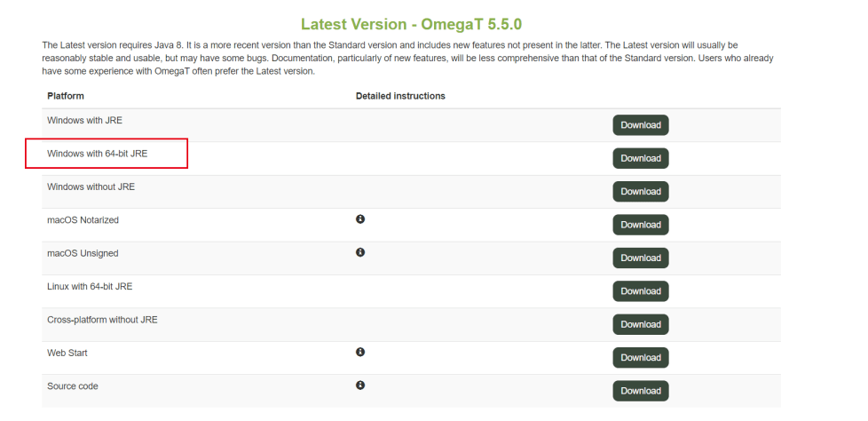868x421 pixels.
Task: Click the 'macOS Unsigned' row label
Action: [x=83, y=253]
